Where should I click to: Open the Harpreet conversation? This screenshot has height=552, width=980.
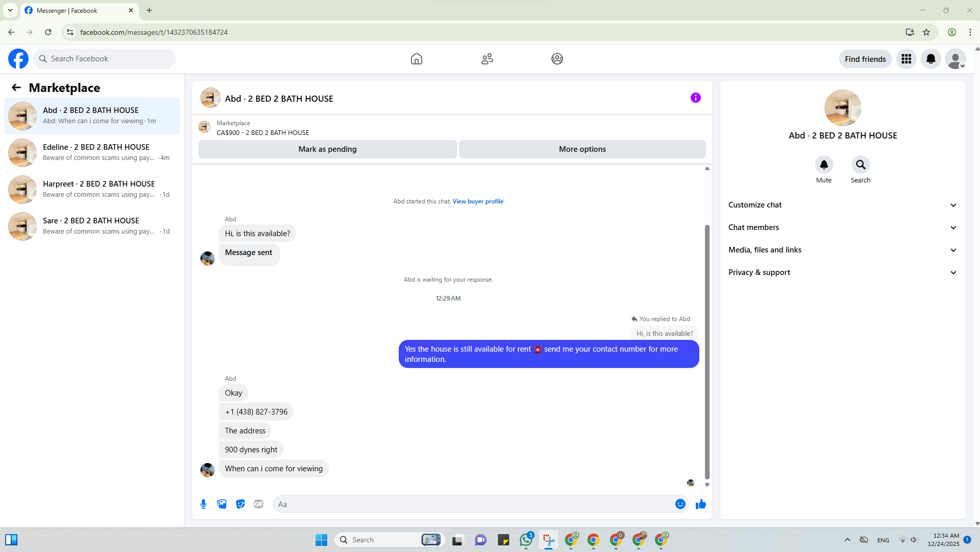[x=92, y=190]
